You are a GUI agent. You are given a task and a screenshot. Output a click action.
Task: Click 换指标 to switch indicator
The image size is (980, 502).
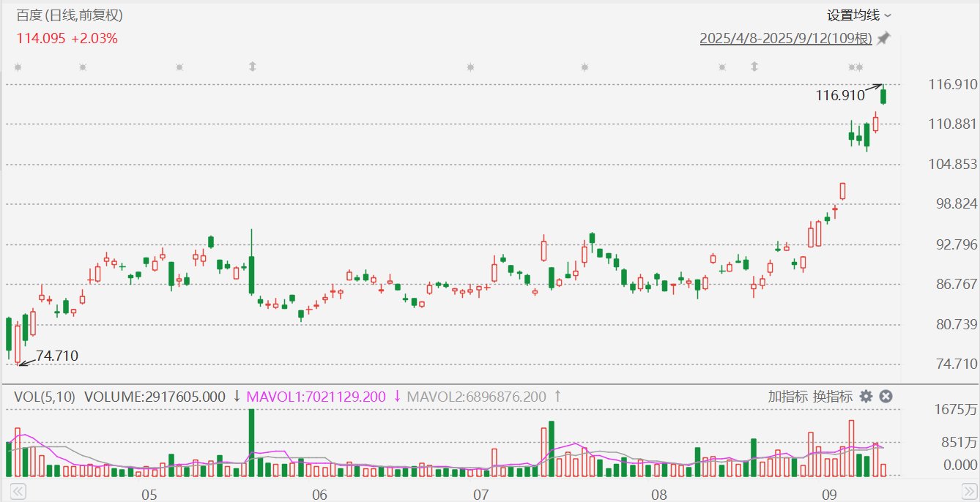833,397
